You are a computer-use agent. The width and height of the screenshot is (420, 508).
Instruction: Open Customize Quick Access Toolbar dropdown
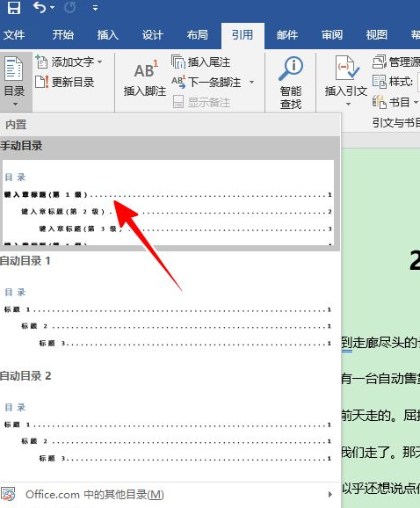point(95,7)
